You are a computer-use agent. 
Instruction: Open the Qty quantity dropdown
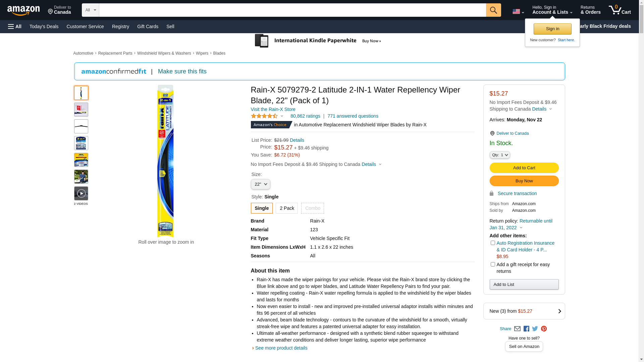pos(500,155)
